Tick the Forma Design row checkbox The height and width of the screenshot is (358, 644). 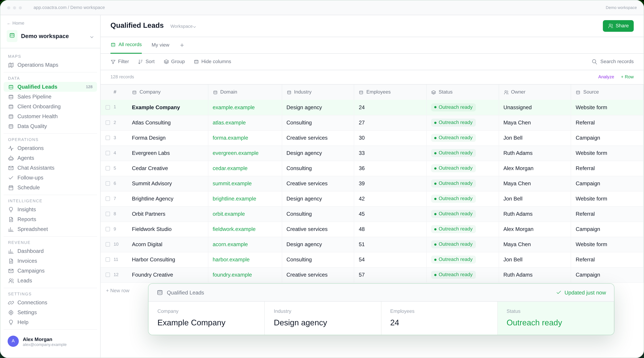[108, 138]
